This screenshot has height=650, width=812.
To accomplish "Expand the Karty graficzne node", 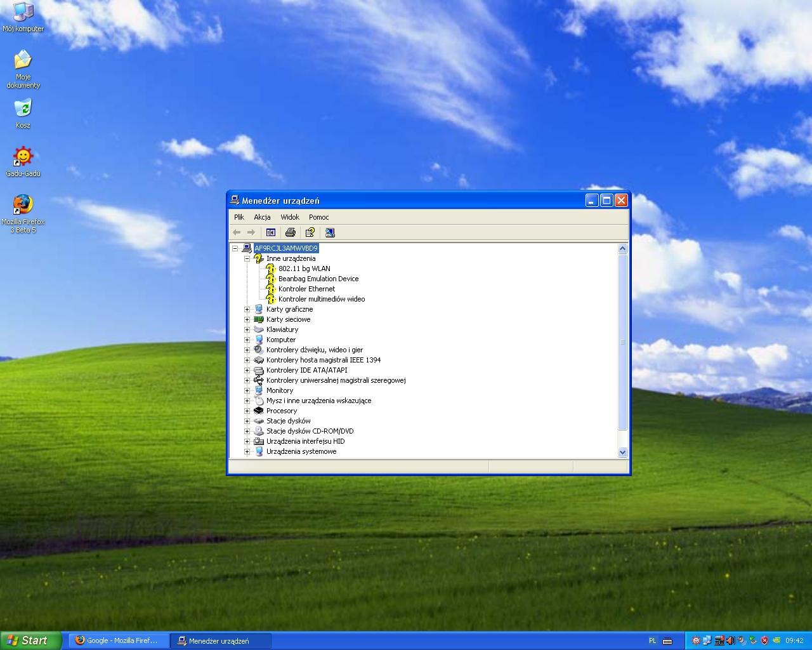I will coord(247,309).
